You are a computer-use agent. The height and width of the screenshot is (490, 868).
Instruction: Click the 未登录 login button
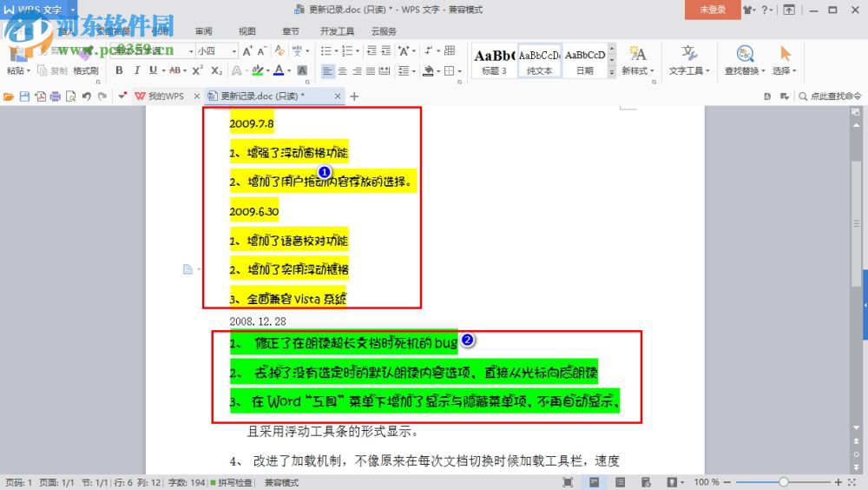(x=713, y=10)
